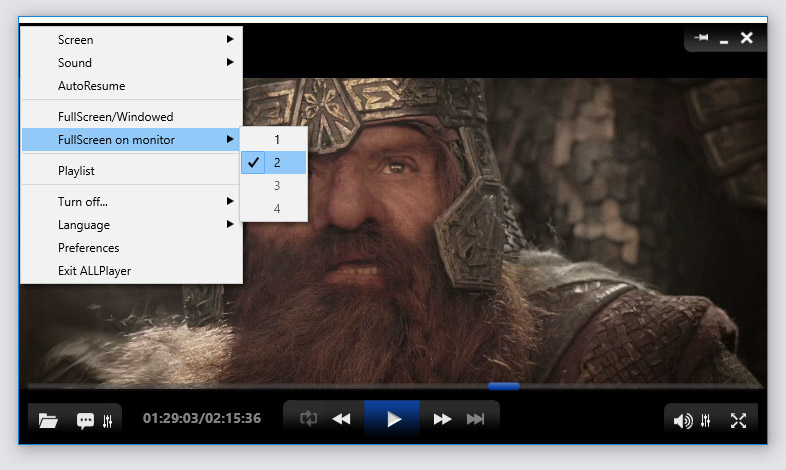The image size is (786, 470).
Task: Skip to next track icon
Action: (x=476, y=419)
